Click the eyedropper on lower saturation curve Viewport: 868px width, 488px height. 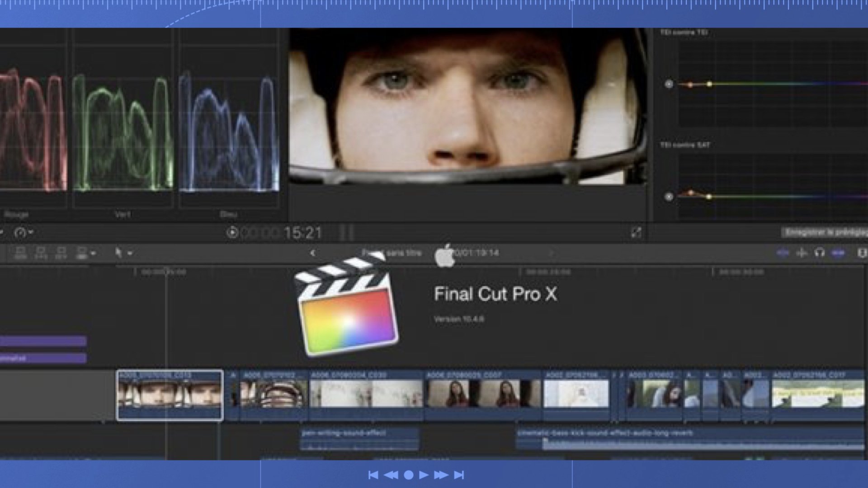click(669, 197)
